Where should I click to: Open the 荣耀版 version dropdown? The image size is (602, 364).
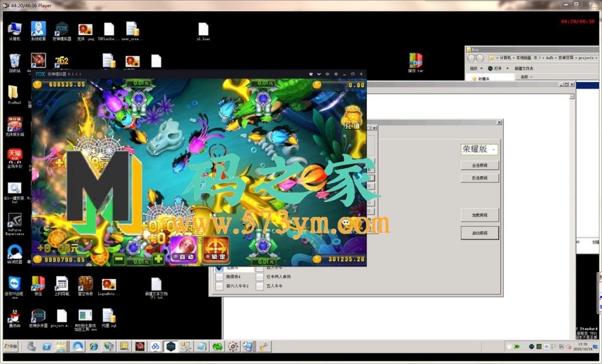click(480, 150)
